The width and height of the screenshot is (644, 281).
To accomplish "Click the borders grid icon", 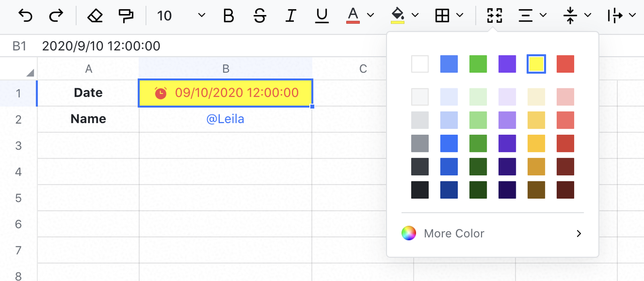I will pyautogui.click(x=442, y=16).
